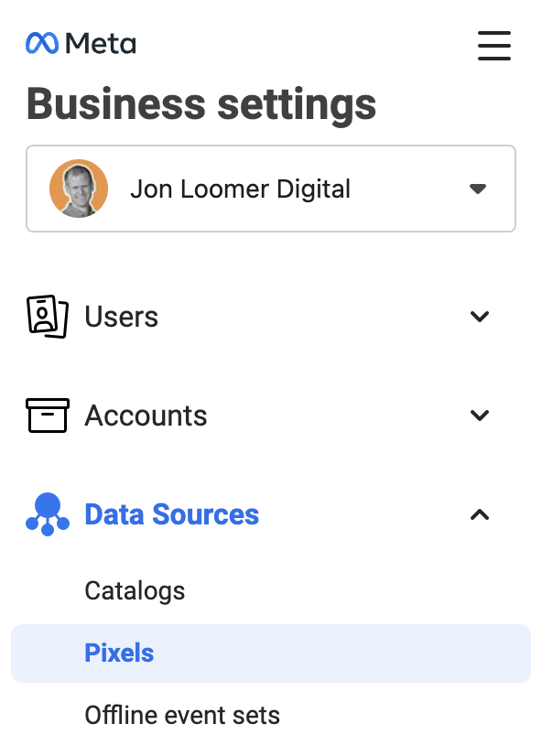Collapse the Data Sources section chevron

click(480, 514)
